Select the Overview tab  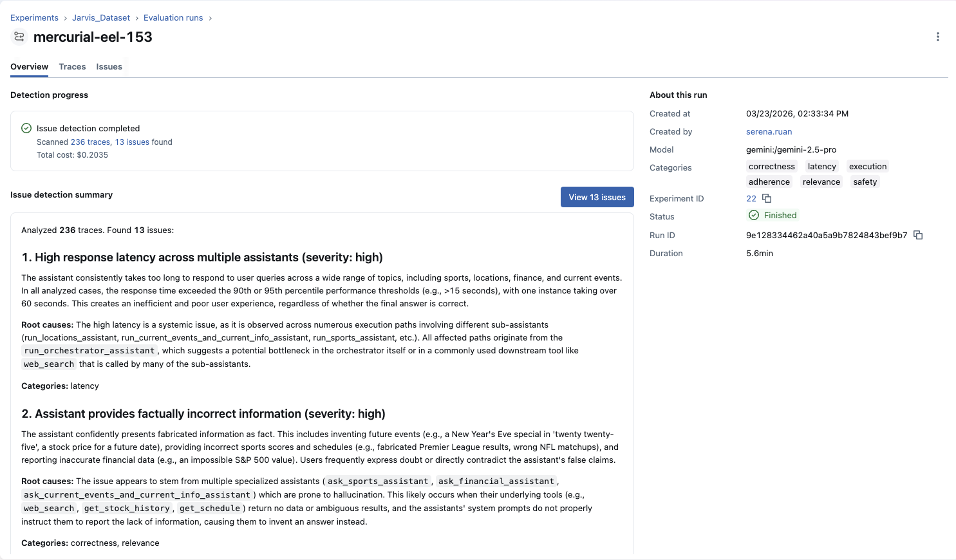[29, 66]
